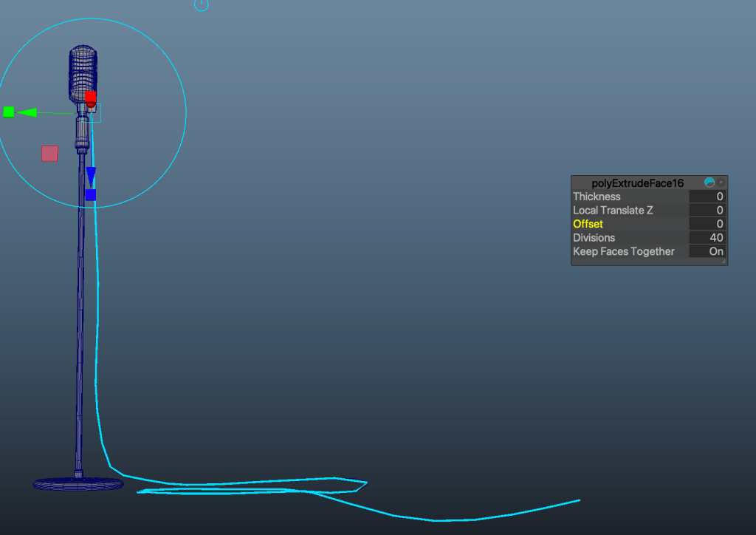Select the Divisions attribute label
The width and height of the screenshot is (756, 535).
[x=594, y=238]
